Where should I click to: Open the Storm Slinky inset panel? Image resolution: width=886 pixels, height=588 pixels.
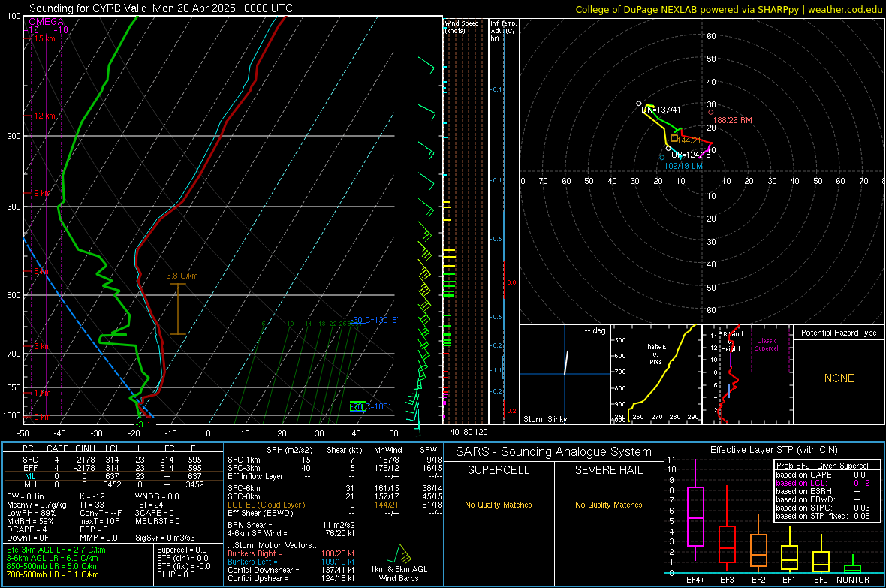click(565, 374)
